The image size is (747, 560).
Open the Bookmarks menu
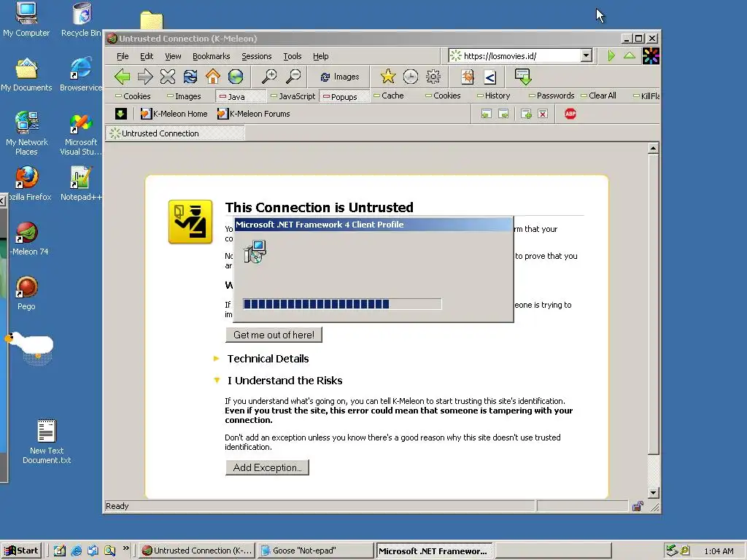click(211, 56)
